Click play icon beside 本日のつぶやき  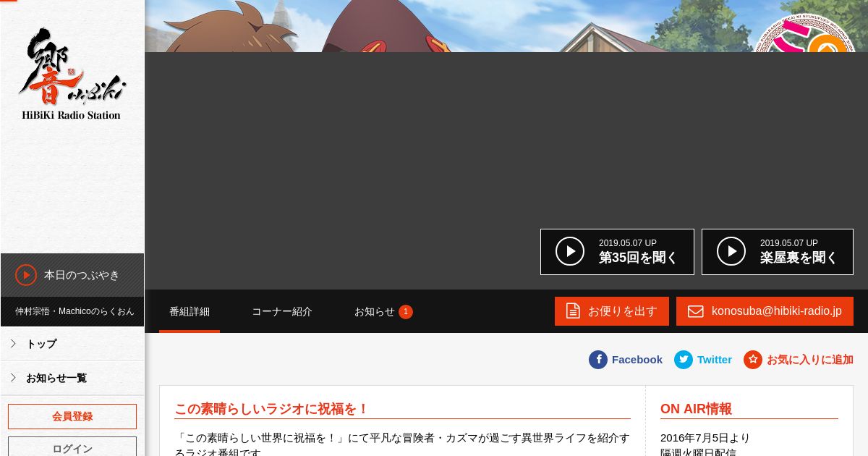pos(26,275)
